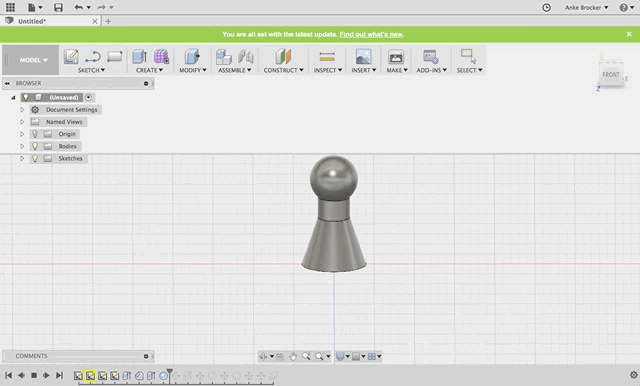Viewport: 640px width, 386px height.
Task: Toggle visibility bulb of Sketches folder
Action: click(35, 158)
